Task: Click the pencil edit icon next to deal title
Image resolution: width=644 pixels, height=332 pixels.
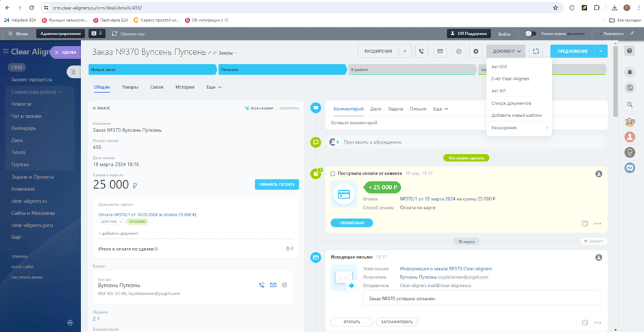Action: (x=210, y=53)
